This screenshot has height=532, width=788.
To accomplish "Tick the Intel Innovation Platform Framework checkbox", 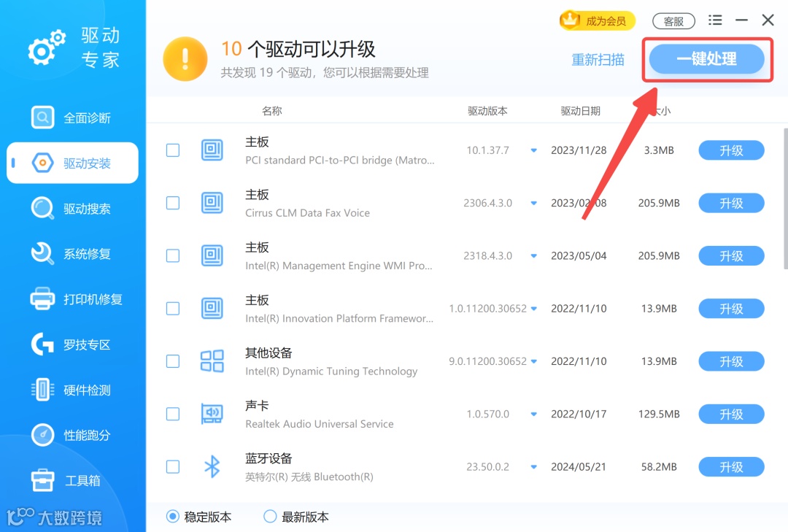I will point(173,308).
